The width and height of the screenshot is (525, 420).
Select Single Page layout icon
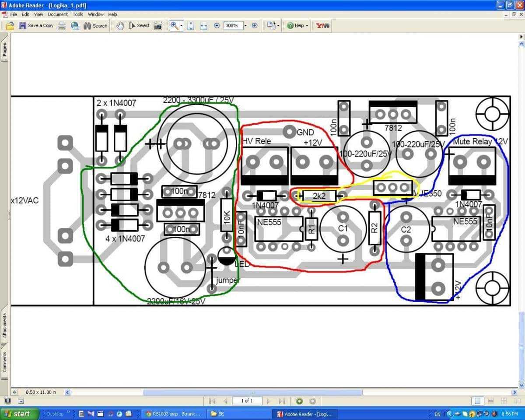pos(478,401)
